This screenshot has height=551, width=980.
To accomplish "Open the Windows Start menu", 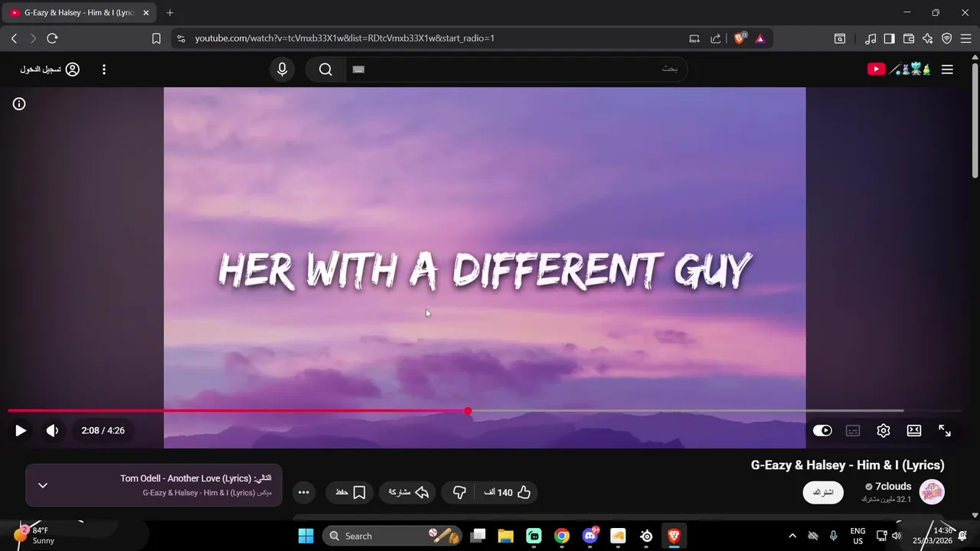I will 305,536.
